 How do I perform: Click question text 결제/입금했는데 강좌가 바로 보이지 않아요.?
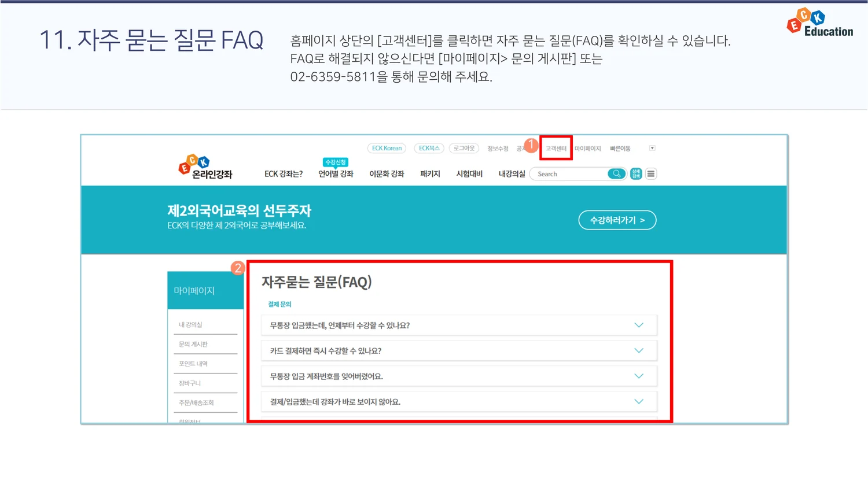335,402
